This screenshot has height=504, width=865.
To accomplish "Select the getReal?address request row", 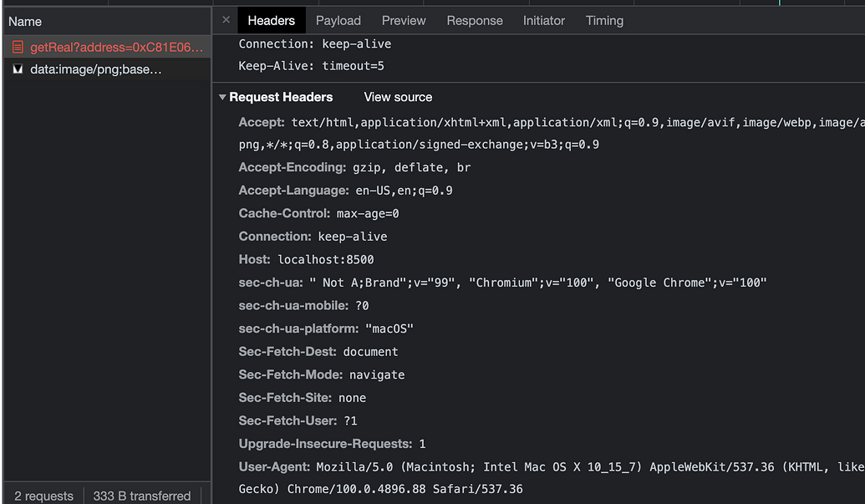I will [116, 48].
